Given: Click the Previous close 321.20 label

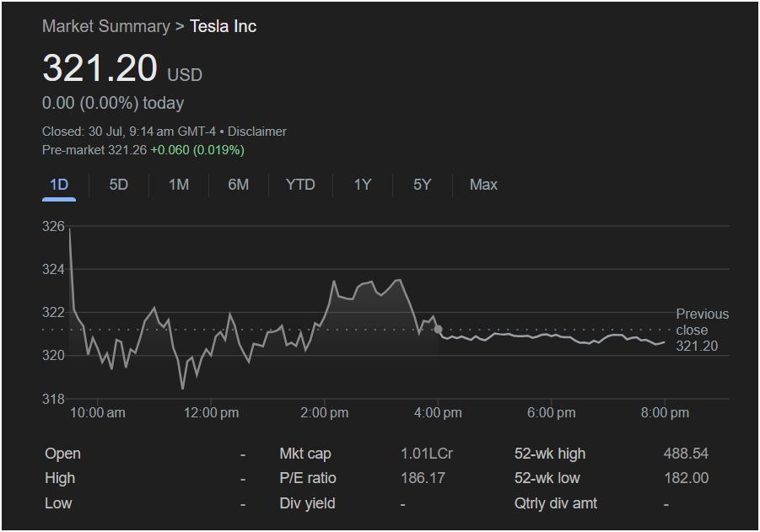Looking at the screenshot, I should tap(703, 330).
